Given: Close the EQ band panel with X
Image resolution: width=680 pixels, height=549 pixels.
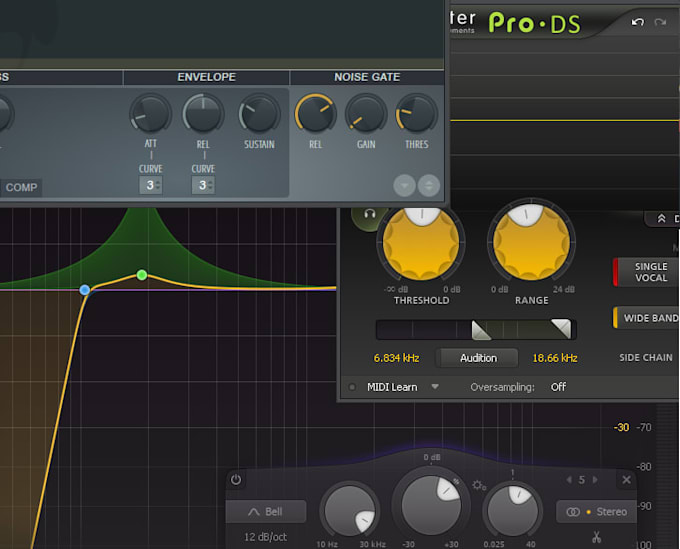Looking at the screenshot, I should point(626,480).
